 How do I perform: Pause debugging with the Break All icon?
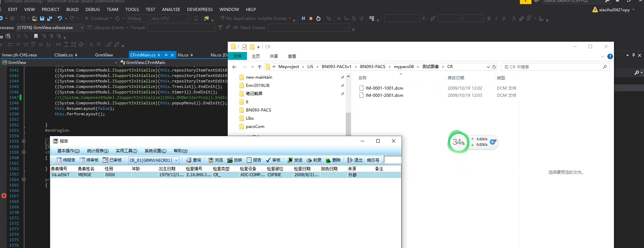(303, 18)
